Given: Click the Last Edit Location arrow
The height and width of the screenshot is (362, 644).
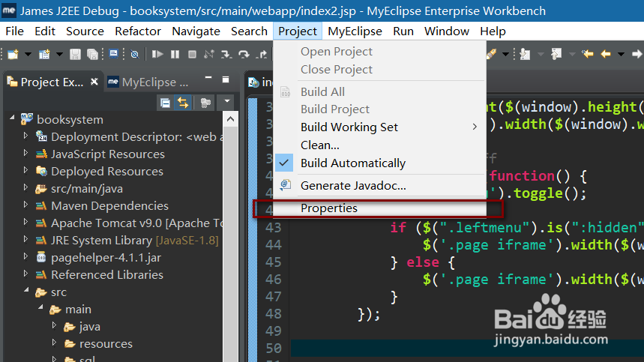Looking at the screenshot, I should pos(588,54).
